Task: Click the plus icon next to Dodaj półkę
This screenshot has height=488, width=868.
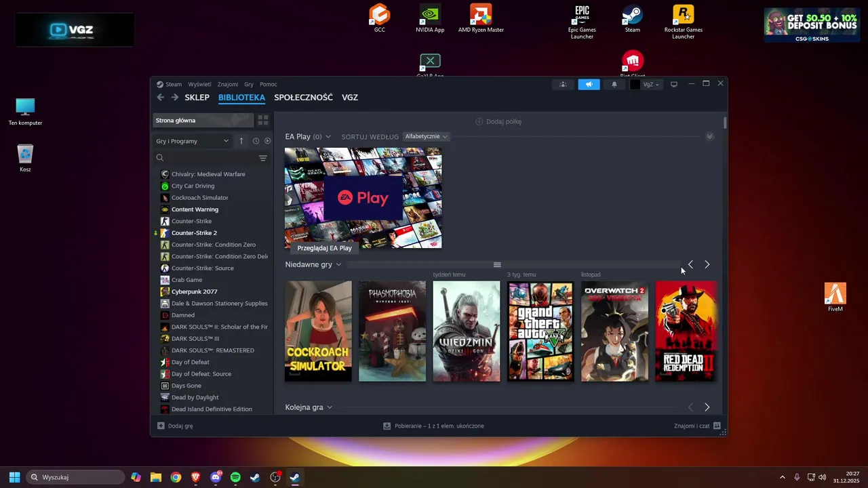Action: pyautogui.click(x=479, y=122)
